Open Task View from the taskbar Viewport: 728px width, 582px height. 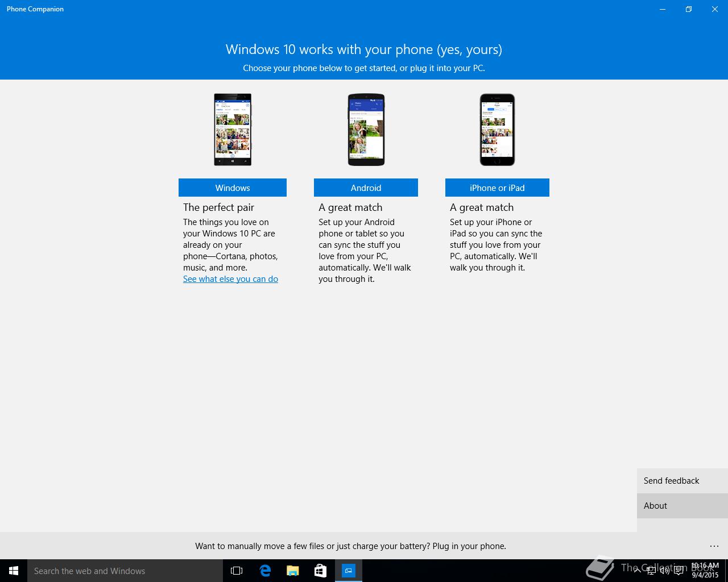[237, 571]
